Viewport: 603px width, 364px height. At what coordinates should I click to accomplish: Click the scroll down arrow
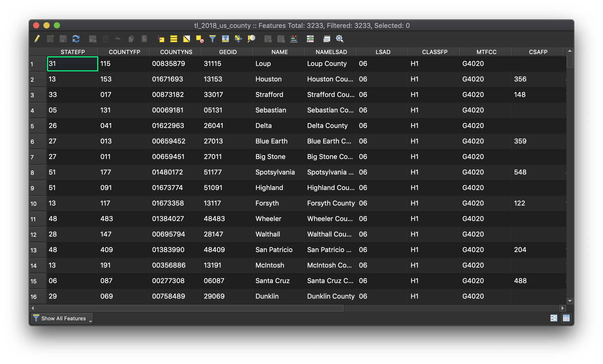click(x=570, y=301)
